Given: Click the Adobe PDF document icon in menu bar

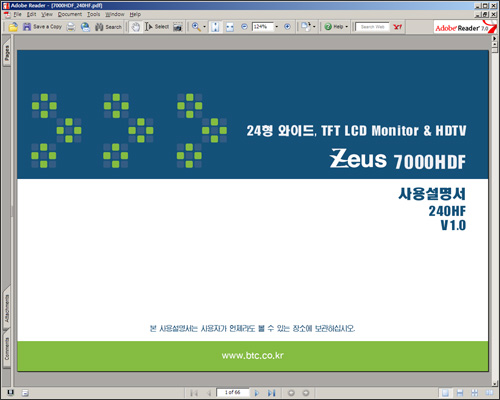Looking at the screenshot, I should [x=7, y=14].
